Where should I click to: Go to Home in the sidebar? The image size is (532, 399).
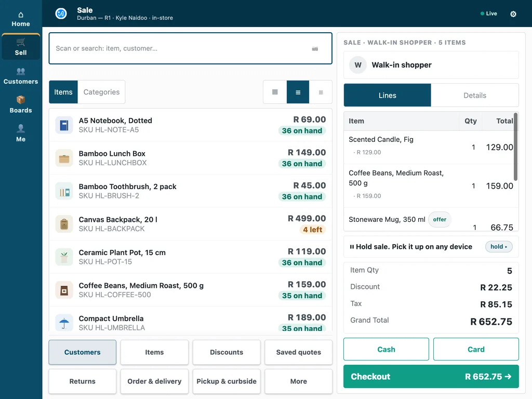click(x=21, y=19)
